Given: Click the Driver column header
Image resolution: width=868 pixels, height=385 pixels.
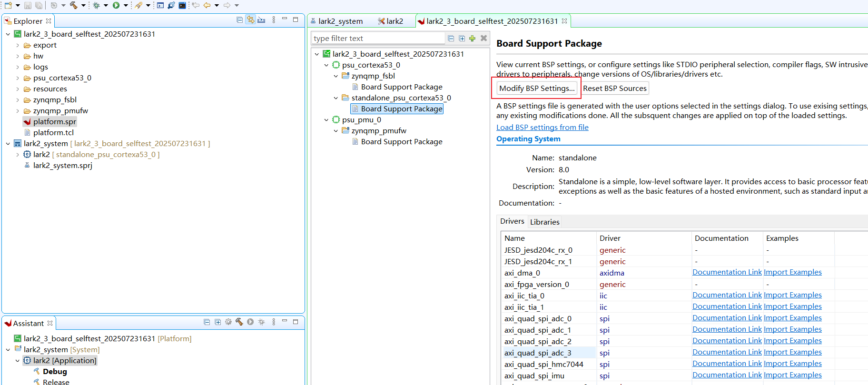Looking at the screenshot, I should tap(643, 238).
